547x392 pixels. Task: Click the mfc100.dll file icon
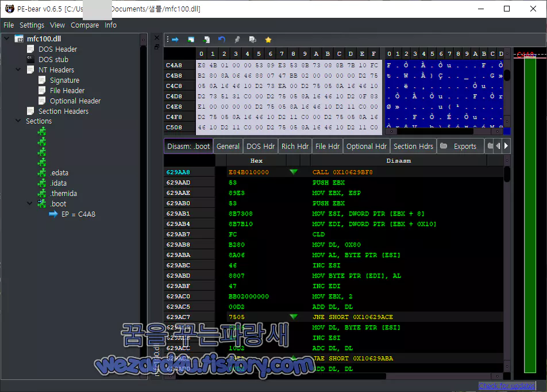pyautogui.click(x=19, y=39)
